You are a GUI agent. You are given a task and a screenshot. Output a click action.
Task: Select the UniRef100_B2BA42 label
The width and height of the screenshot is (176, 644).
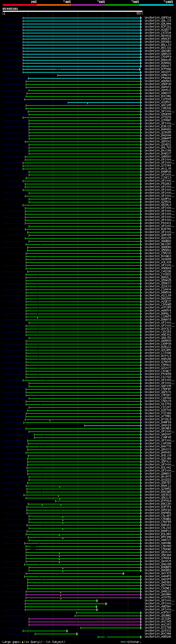coord(158,63)
